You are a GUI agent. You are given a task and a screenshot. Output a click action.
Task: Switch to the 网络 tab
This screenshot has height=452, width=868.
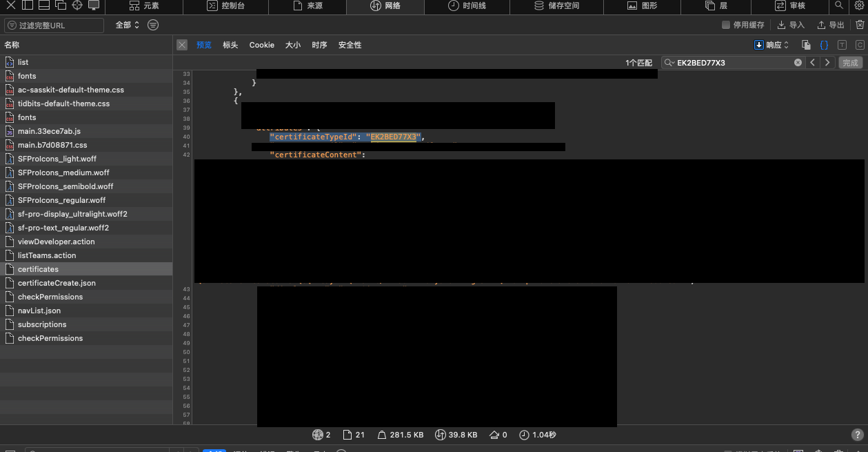coord(385,6)
